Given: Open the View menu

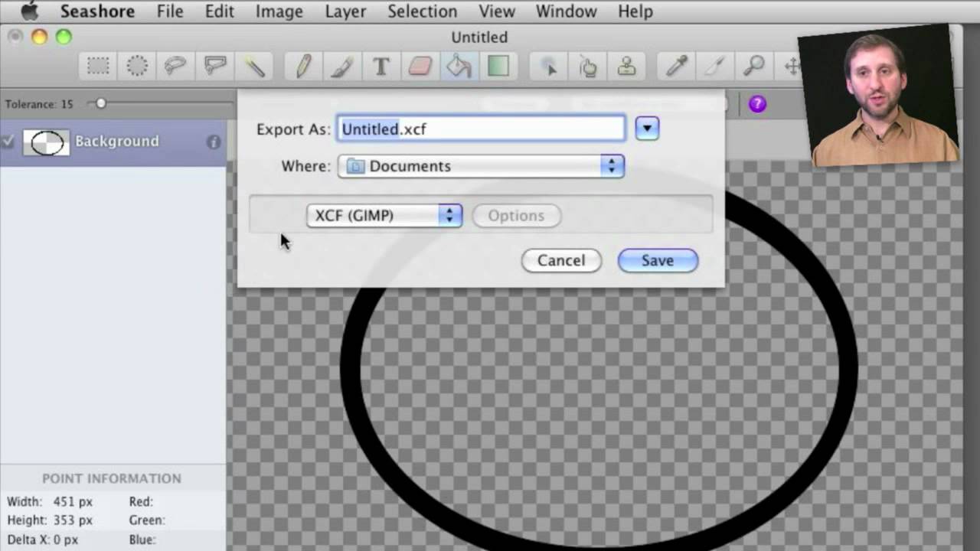Looking at the screenshot, I should (x=497, y=11).
